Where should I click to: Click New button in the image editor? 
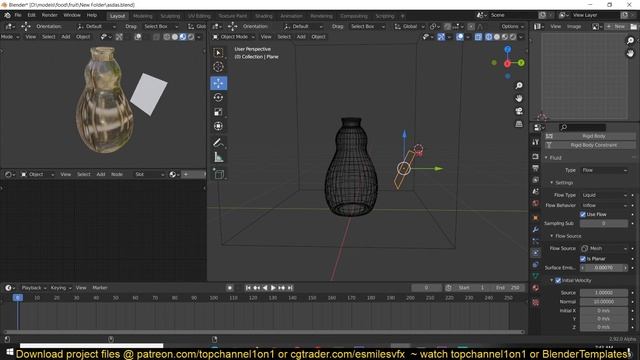coord(617,26)
